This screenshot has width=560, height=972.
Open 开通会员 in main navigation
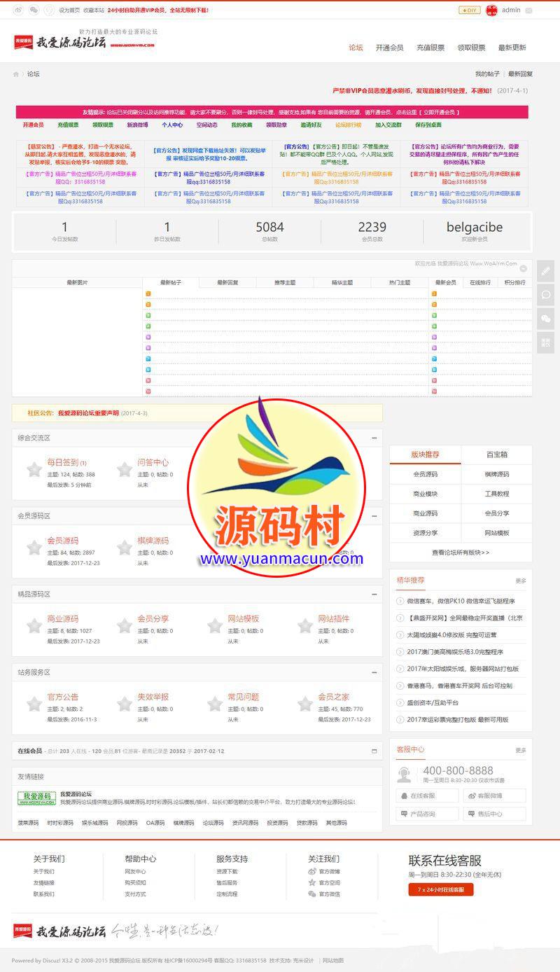pyautogui.click(x=389, y=48)
